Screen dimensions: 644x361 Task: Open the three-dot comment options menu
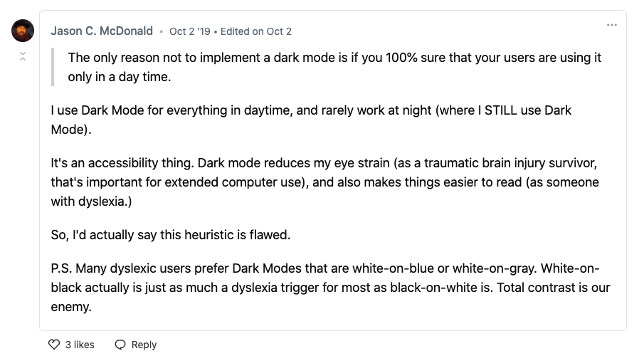pos(612,25)
